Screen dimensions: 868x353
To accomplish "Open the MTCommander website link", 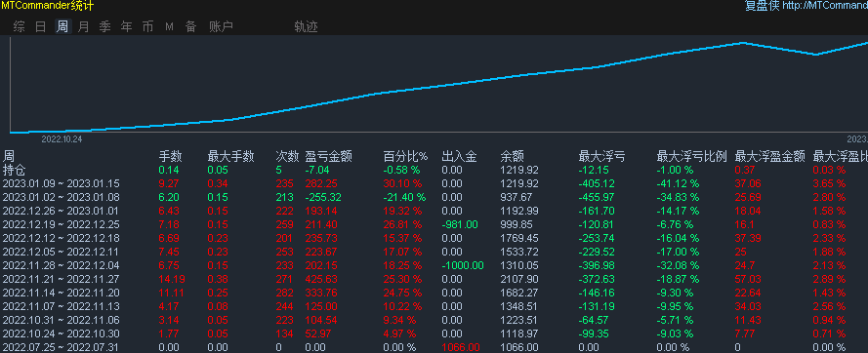I will click(x=825, y=6).
